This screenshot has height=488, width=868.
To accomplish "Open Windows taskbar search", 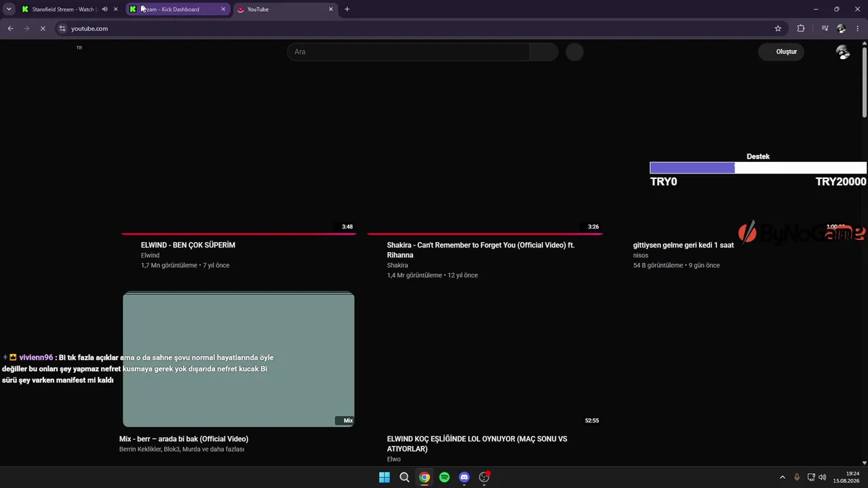I will pyautogui.click(x=404, y=477).
